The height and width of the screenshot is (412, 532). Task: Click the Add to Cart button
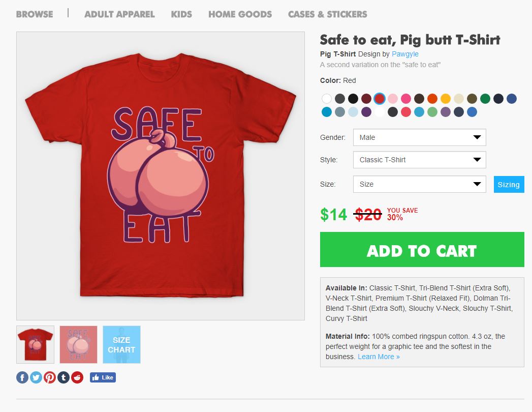point(422,250)
